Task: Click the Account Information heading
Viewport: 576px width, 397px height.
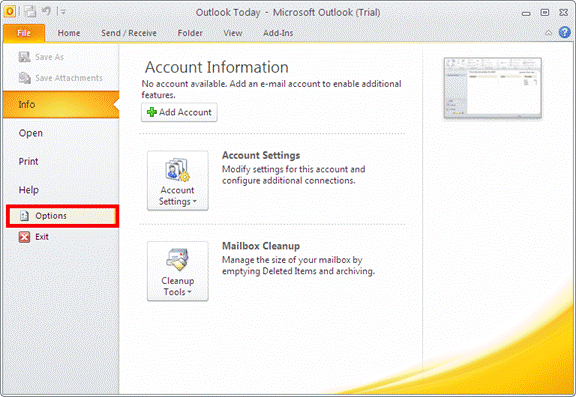Action: point(217,68)
